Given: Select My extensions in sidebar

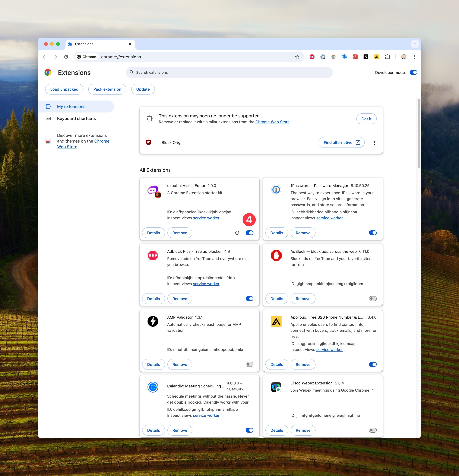Looking at the screenshot, I should (76, 106).
